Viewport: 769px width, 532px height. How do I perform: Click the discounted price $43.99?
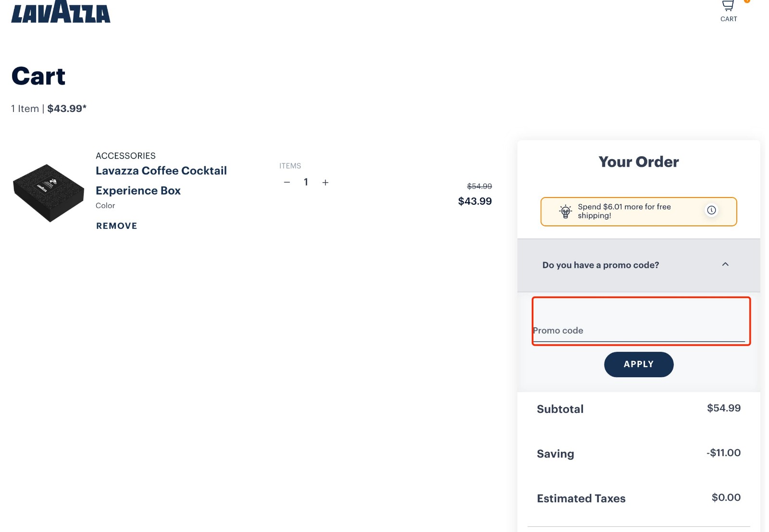point(475,201)
